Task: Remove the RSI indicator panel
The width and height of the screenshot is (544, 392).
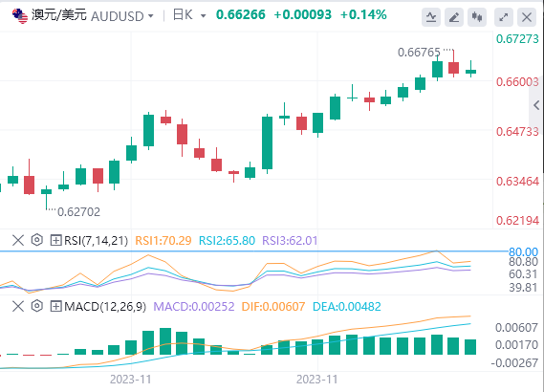Action: click(x=18, y=240)
